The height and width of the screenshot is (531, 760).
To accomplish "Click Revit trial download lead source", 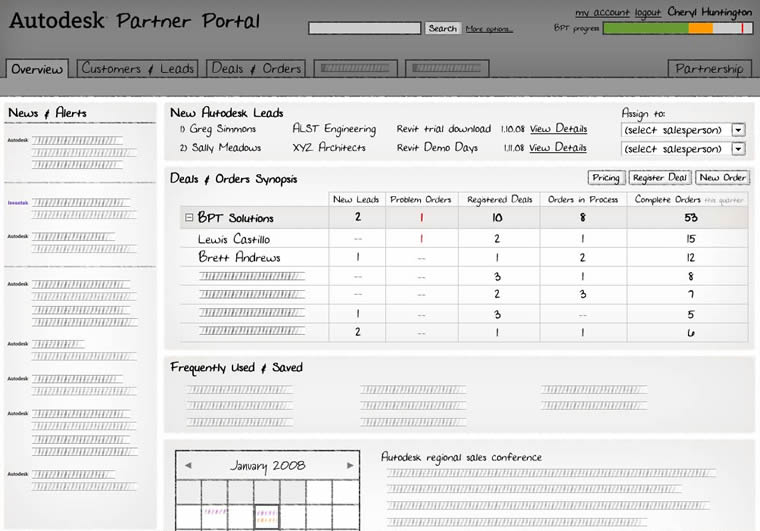I will 443,129.
